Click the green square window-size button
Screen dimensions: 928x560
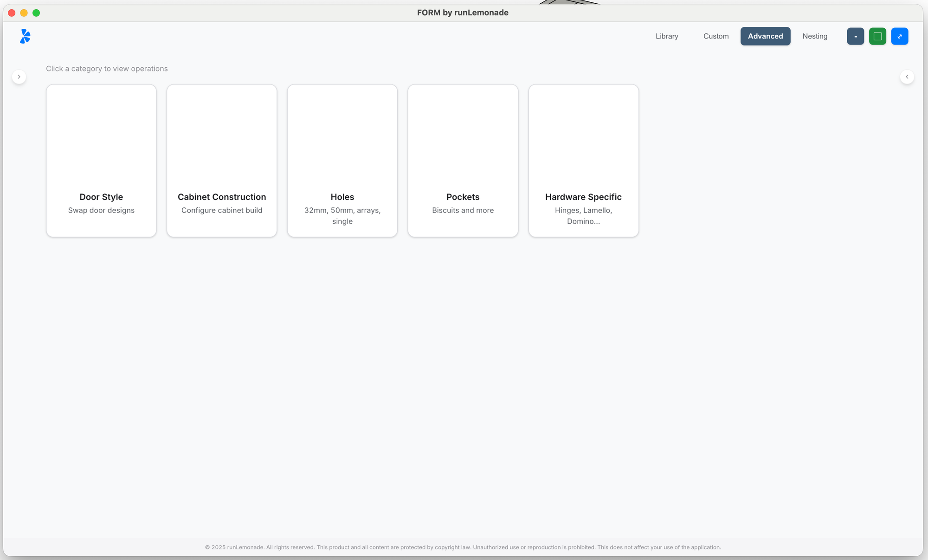click(877, 36)
